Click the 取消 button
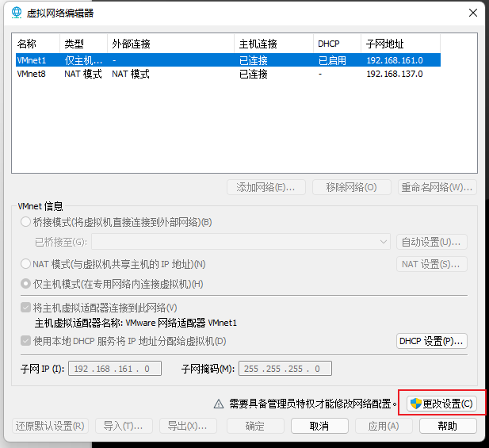Viewport: 489px width, 448px height. pyautogui.click(x=319, y=426)
